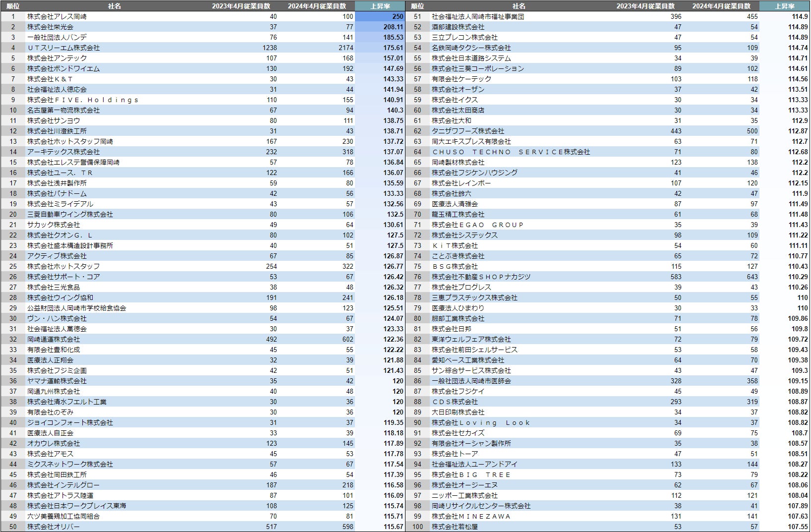Click the 株式会社太田商店 company name
This screenshot has height=532, width=811.
point(458,110)
